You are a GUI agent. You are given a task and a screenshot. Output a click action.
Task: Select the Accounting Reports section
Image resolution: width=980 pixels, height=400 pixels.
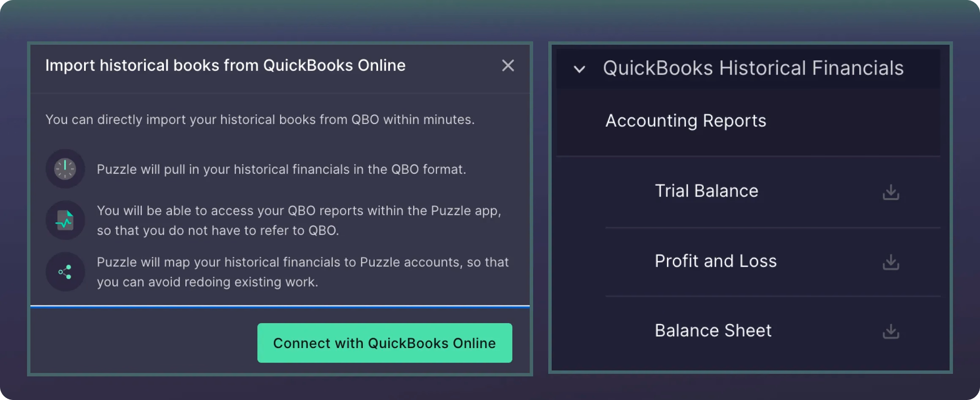(686, 121)
